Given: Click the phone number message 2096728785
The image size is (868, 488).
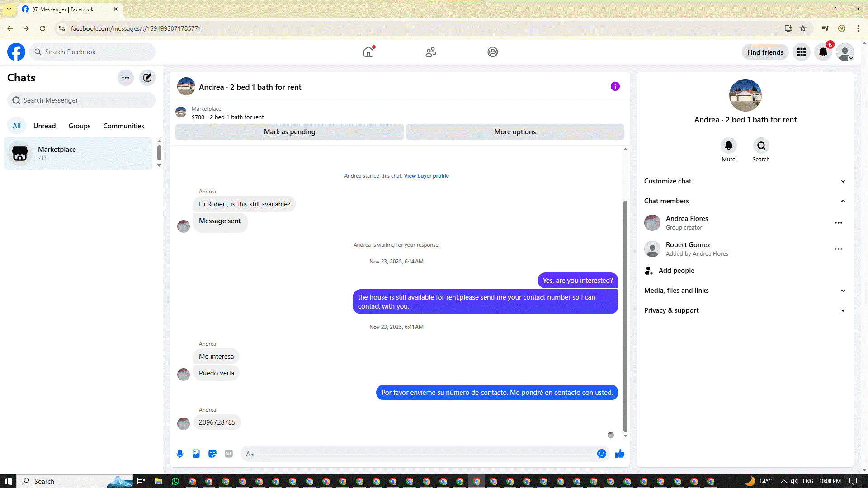Looking at the screenshot, I should pyautogui.click(x=217, y=422).
